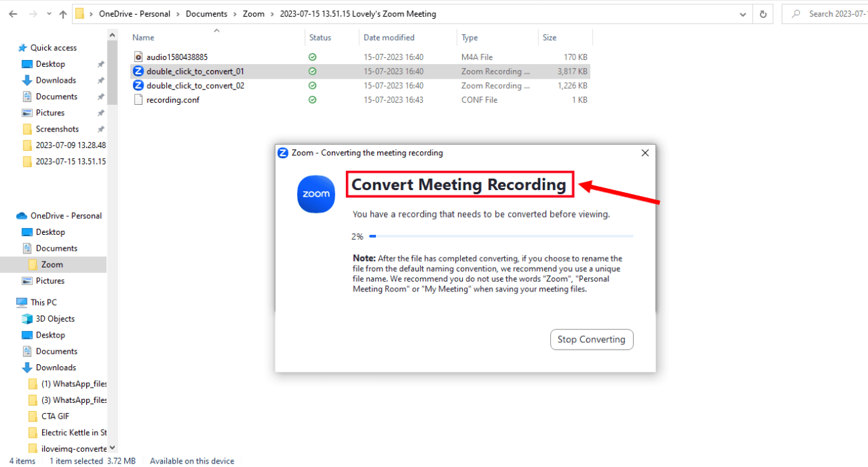This screenshot has width=868, height=467.
Task: Click sync status icon for double_click_to_convert_01
Action: pyautogui.click(x=312, y=71)
